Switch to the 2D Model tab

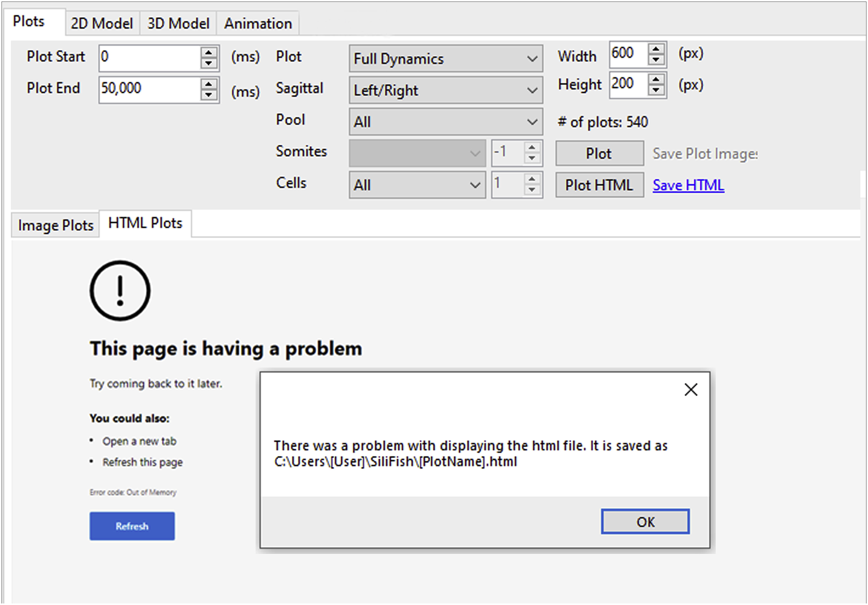pos(102,23)
